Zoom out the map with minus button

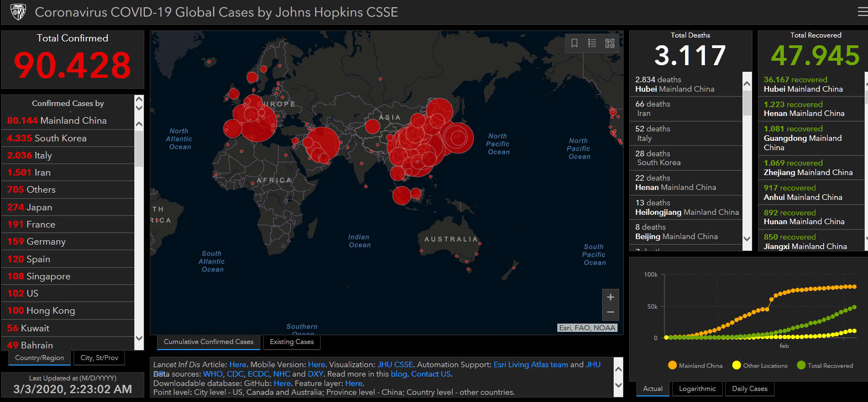tap(610, 313)
